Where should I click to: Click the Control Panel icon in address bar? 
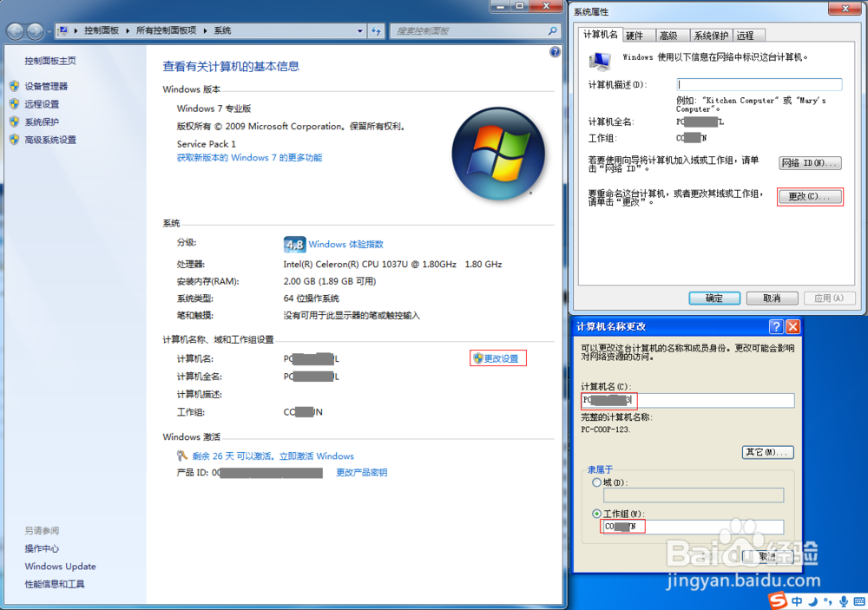(x=63, y=30)
